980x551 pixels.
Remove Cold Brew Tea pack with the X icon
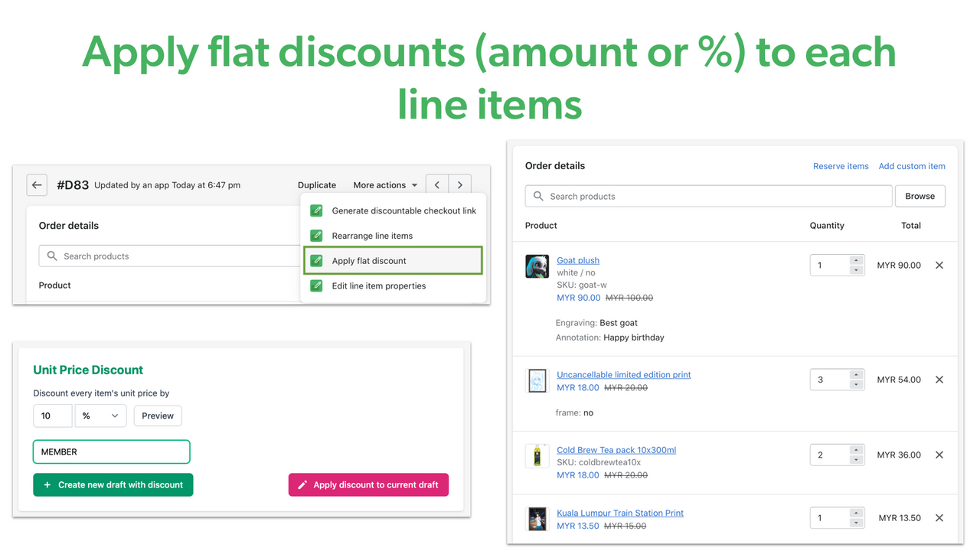939,455
